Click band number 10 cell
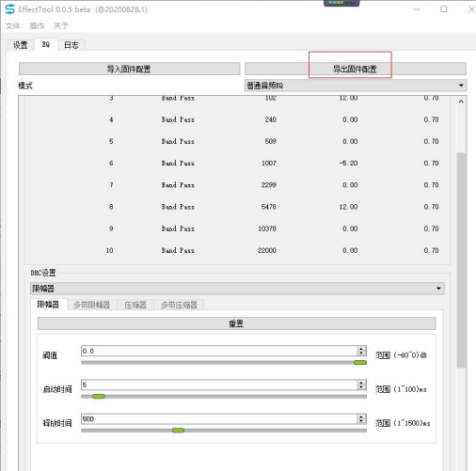Viewport: 476px width, 471px height. tap(109, 250)
